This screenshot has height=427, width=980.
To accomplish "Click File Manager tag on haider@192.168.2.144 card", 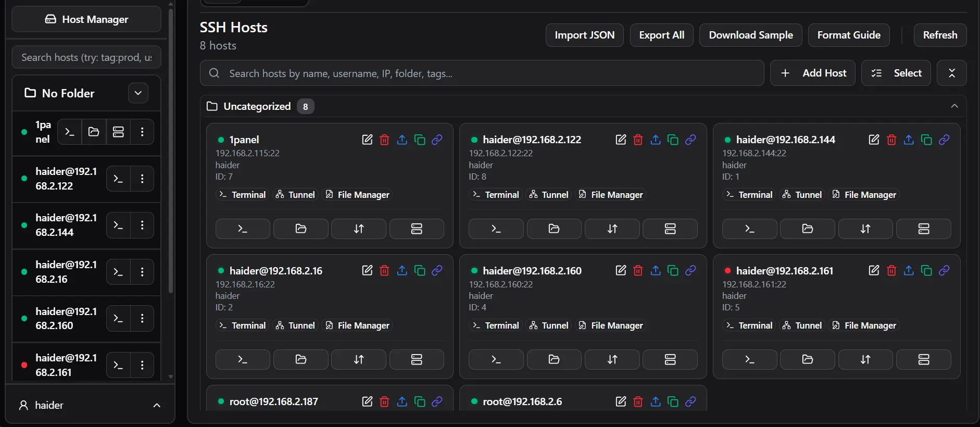I will click(x=864, y=195).
